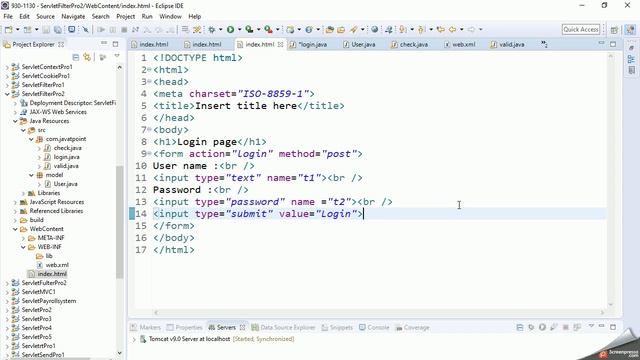The width and height of the screenshot is (640, 360).
Task: Open the Source menu
Action: point(45,16)
